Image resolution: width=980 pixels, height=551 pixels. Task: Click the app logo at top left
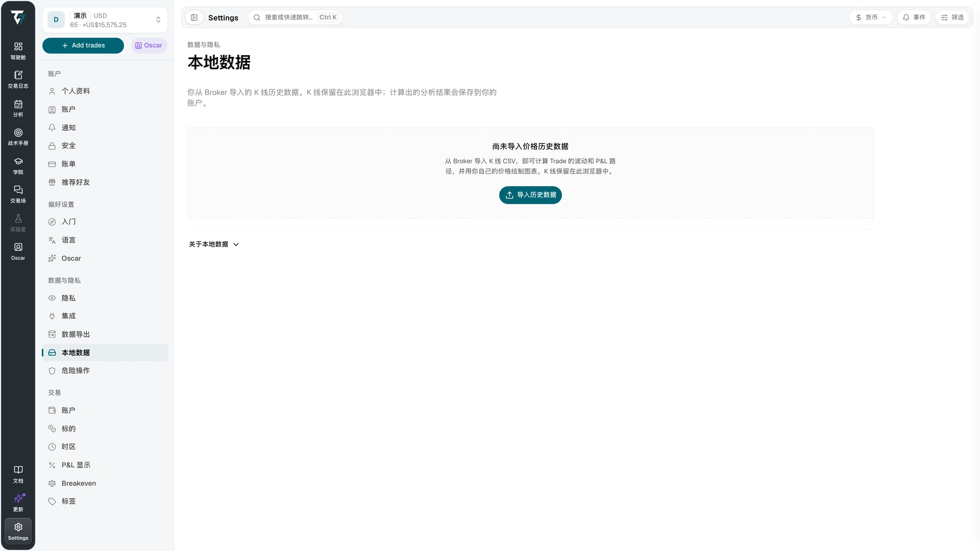[x=18, y=18]
